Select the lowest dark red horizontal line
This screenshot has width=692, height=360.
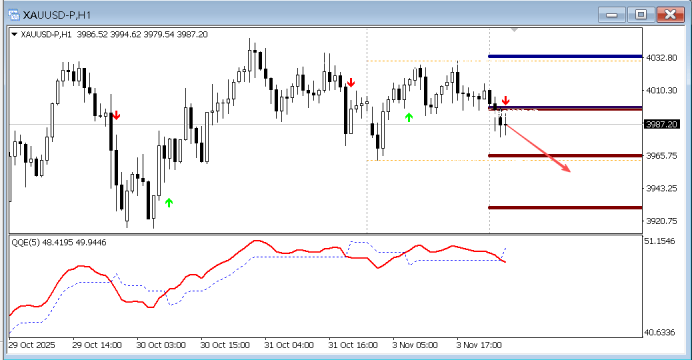coord(565,207)
